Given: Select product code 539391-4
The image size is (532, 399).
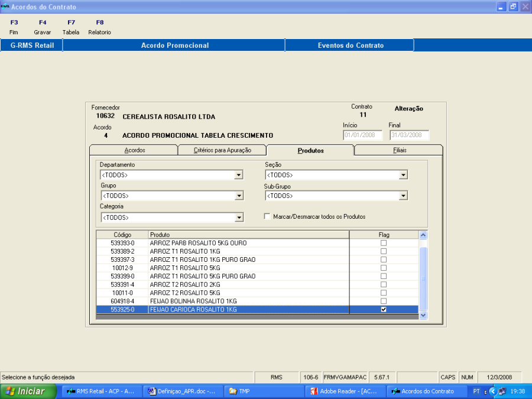Looking at the screenshot, I should pos(122,284).
